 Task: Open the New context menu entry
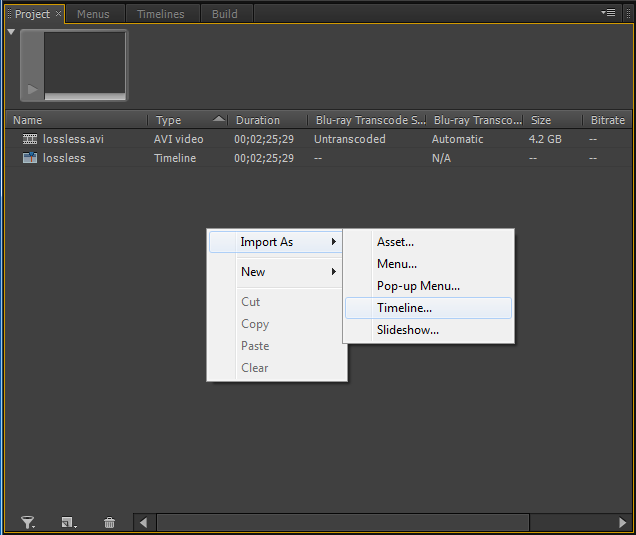(276, 271)
